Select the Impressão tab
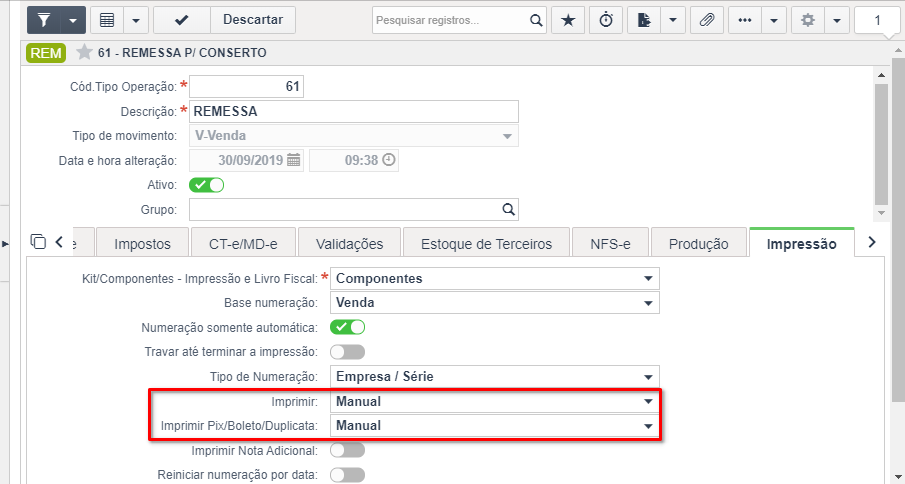905x484 pixels. 801,243
